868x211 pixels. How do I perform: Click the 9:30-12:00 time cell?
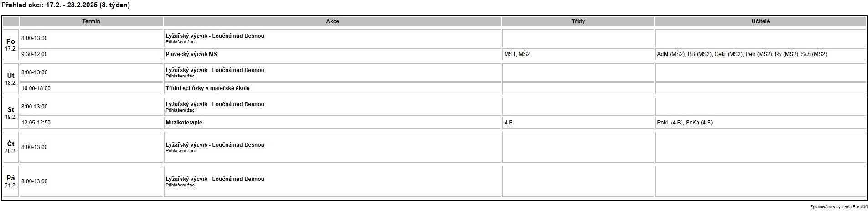(x=91, y=54)
